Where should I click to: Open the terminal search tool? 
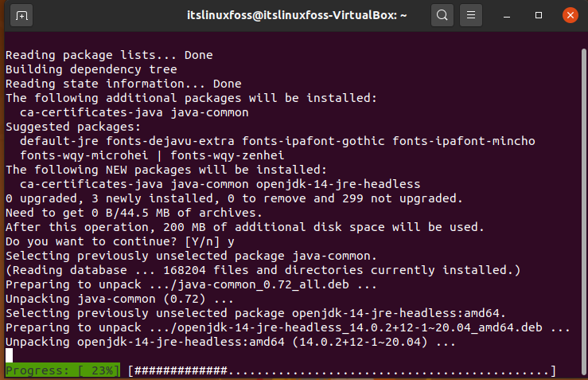(442, 15)
